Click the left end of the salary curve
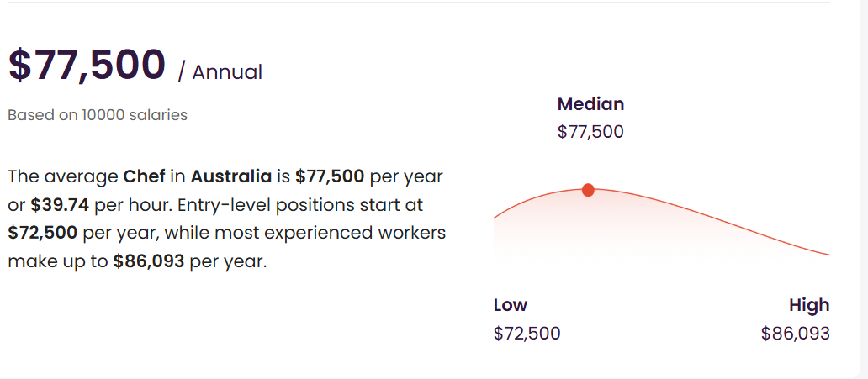Screen dimensions: 868x379 tap(496, 218)
